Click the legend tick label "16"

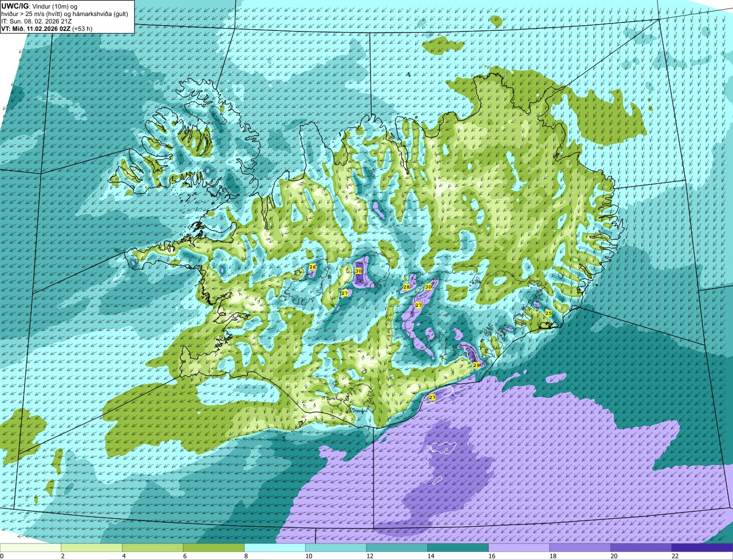point(491,556)
